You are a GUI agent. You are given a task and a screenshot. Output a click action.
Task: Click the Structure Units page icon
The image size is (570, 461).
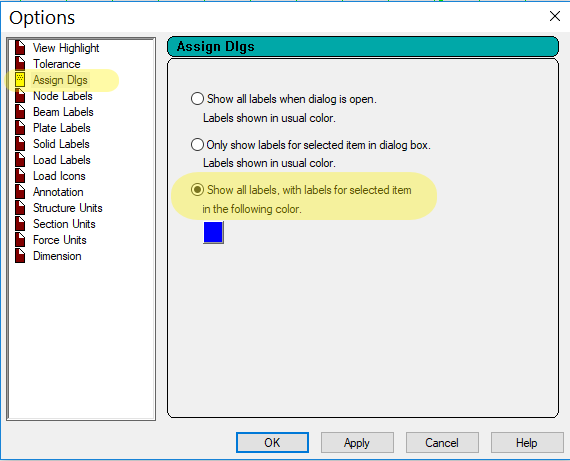click(20, 208)
